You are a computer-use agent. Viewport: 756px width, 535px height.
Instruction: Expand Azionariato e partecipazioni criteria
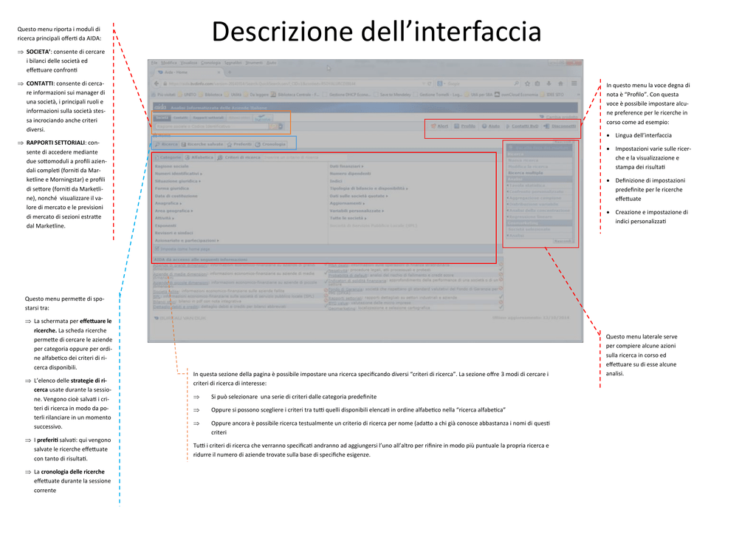pyautogui.click(x=187, y=241)
